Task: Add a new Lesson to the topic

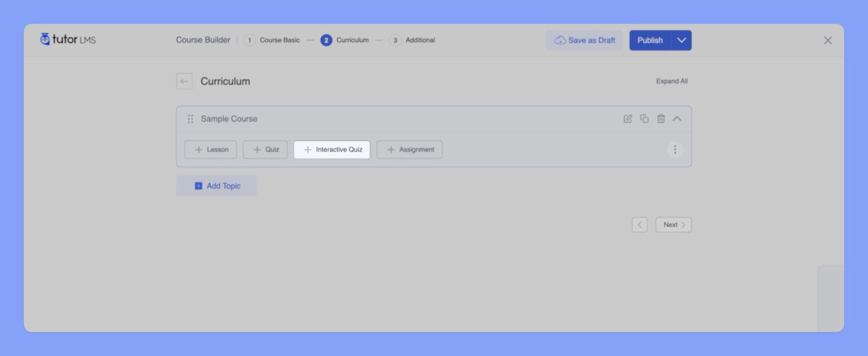Action: tap(211, 150)
